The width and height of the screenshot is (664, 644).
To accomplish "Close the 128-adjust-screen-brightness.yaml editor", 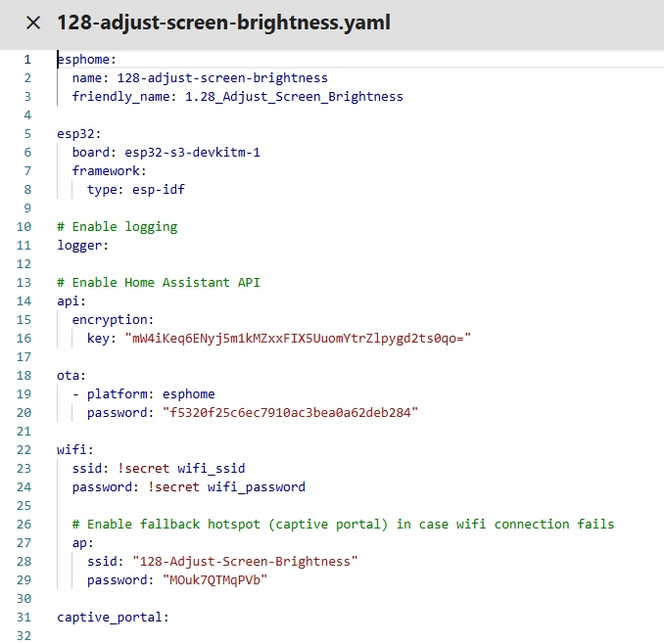I will coord(33,23).
